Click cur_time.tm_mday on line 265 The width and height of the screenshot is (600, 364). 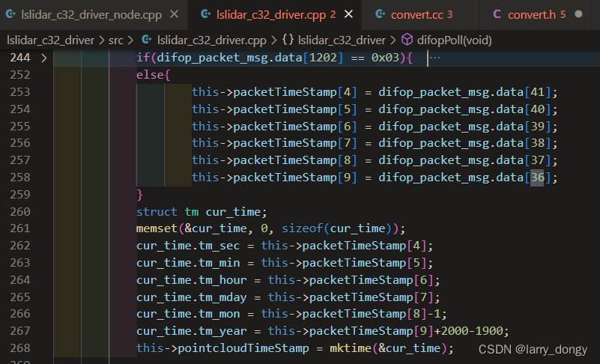pyautogui.click(x=191, y=297)
